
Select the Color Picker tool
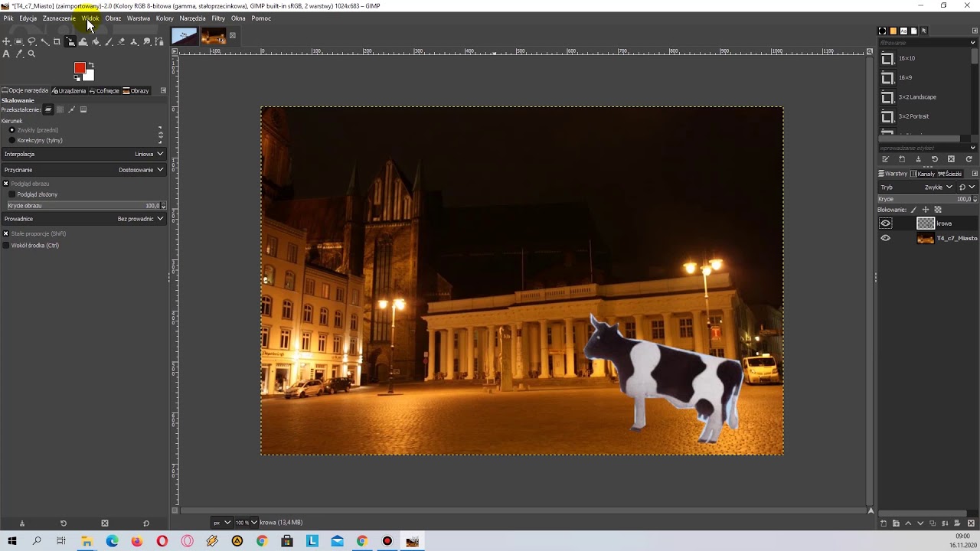pyautogui.click(x=19, y=54)
